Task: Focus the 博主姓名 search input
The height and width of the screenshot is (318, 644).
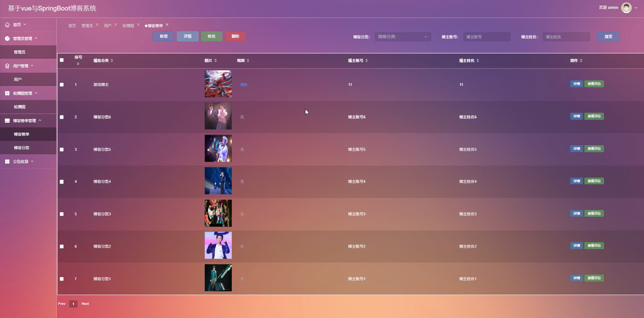Action: click(x=566, y=37)
